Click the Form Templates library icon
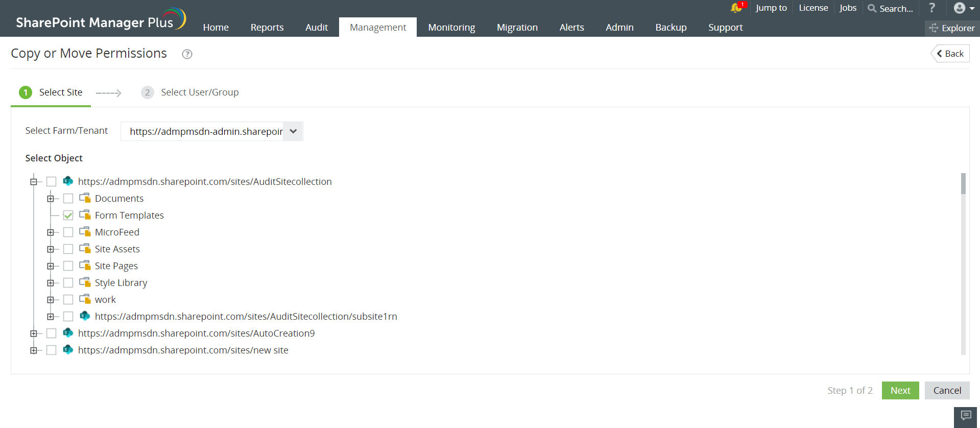Image resolution: width=980 pixels, height=428 pixels. pyautogui.click(x=85, y=215)
